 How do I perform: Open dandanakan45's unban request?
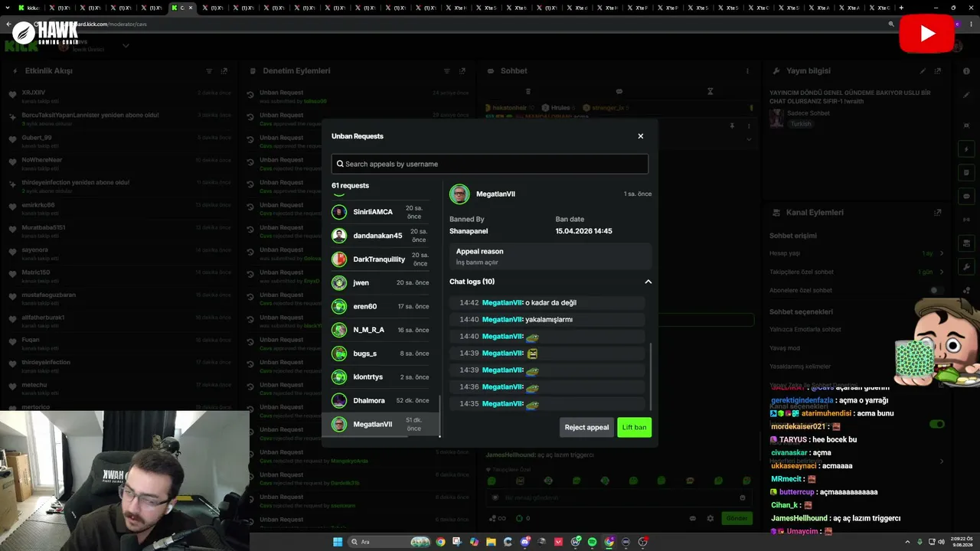(381, 236)
